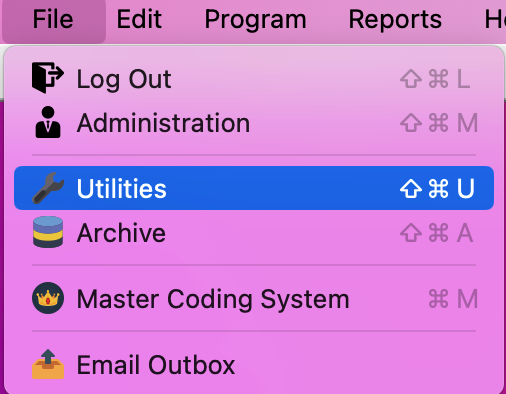Open the Edit menu
Viewport: 506px width, 394px height.
click(139, 19)
